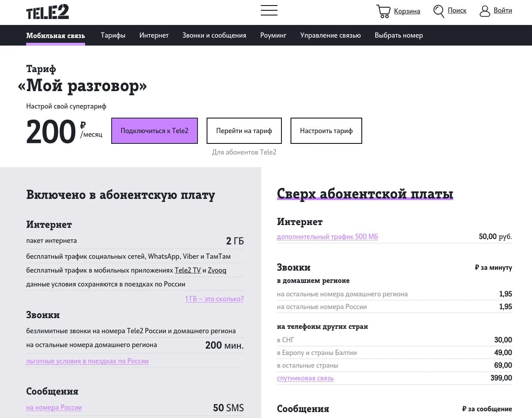Click the shopping cart icon
Viewport: 532px width, 418px height.
pyautogui.click(x=383, y=11)
